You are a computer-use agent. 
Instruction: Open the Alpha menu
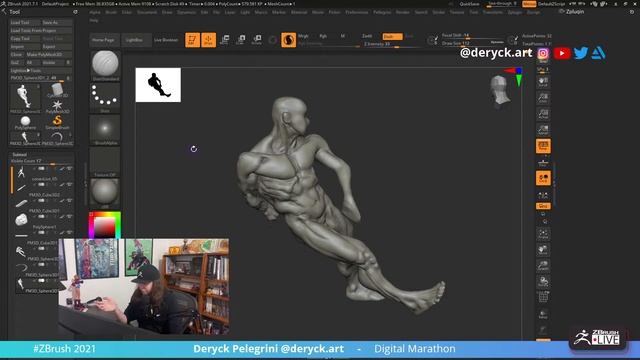[x=95, y=12]
